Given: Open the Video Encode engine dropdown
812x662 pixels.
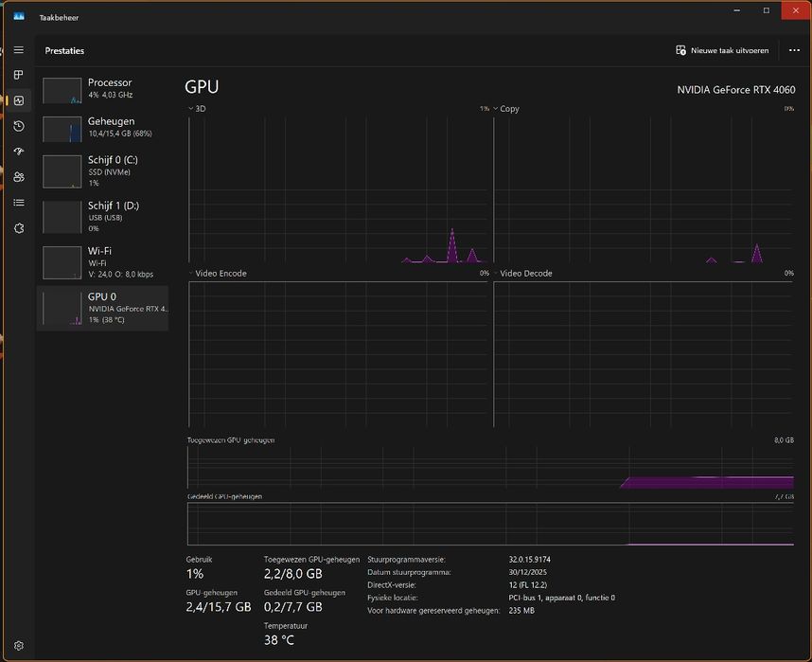Looking at the screenshot, I should pos(218,273).
